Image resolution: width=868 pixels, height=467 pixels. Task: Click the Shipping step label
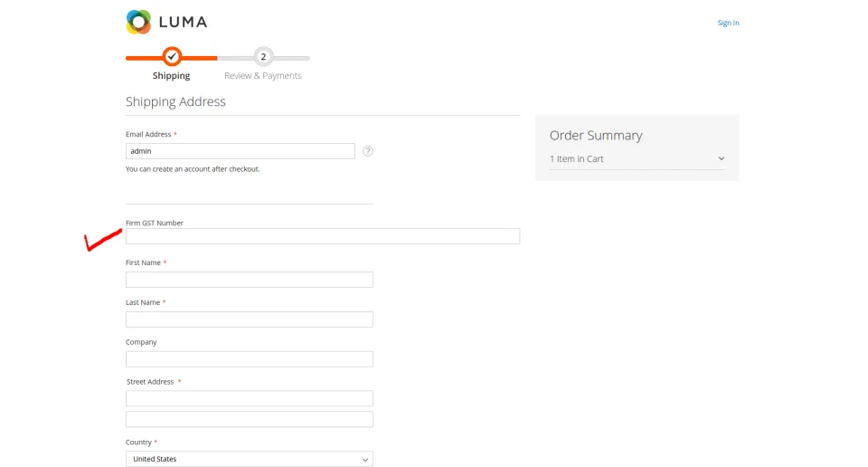click(171, 75)
